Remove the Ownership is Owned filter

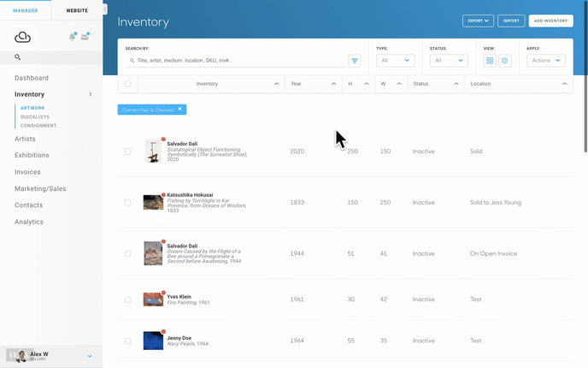[x=179, y=109]
